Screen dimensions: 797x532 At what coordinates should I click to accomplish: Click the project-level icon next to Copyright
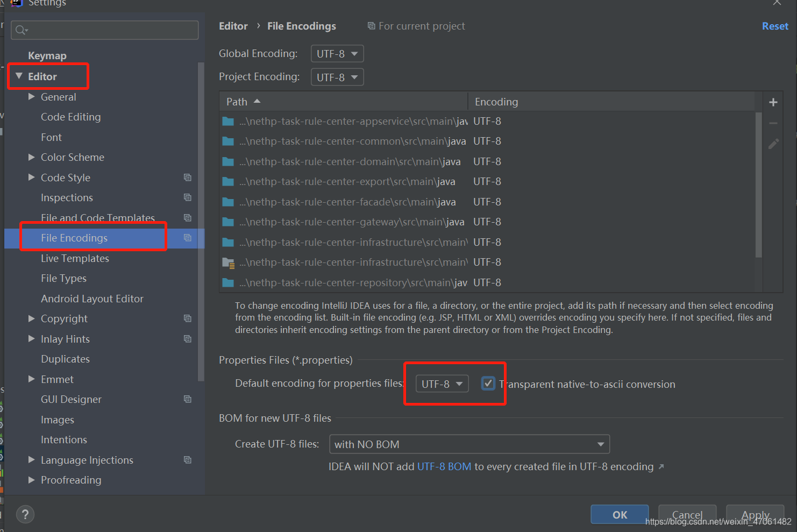pyautogui.click(x=187, y=318)
